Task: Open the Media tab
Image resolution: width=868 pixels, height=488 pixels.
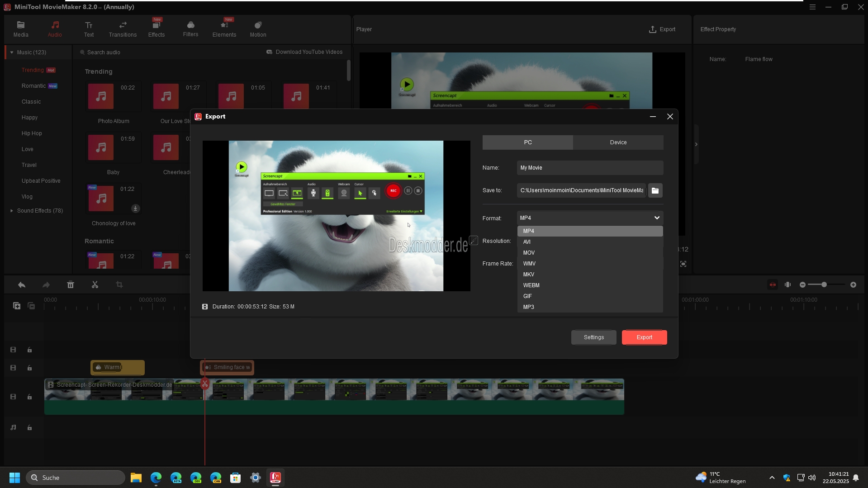Action: (x=21, y=29)
